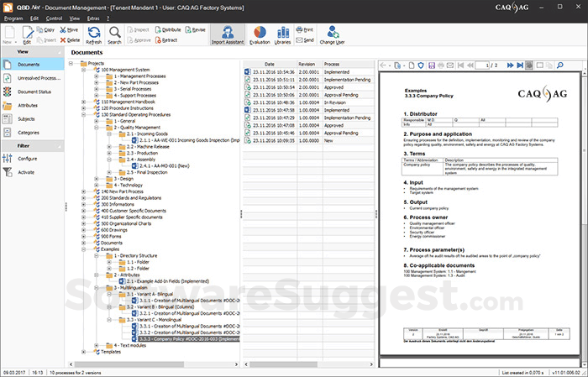Screen dimensions: 588x377
Task: Open the Evaluation pie chart tool
Action: point(260,35)
